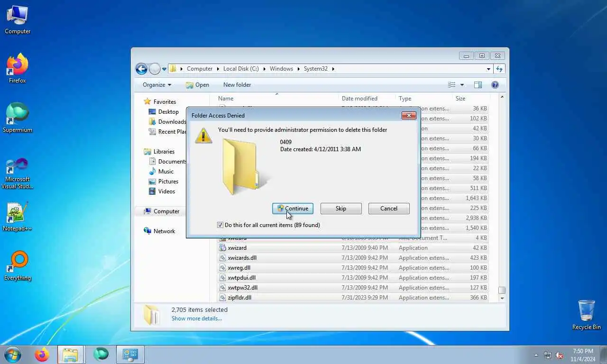Select xwizards.dll in file list

click(353, 258)
